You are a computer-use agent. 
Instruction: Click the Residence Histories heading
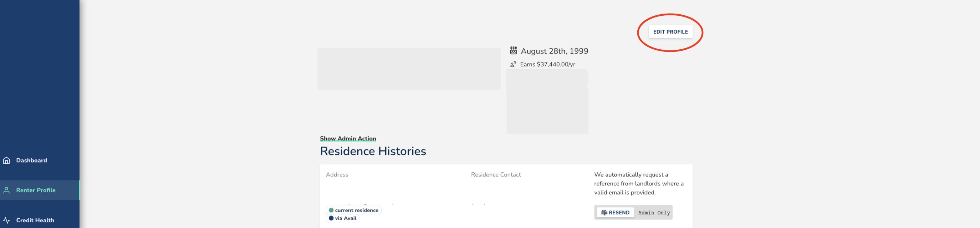373,152
